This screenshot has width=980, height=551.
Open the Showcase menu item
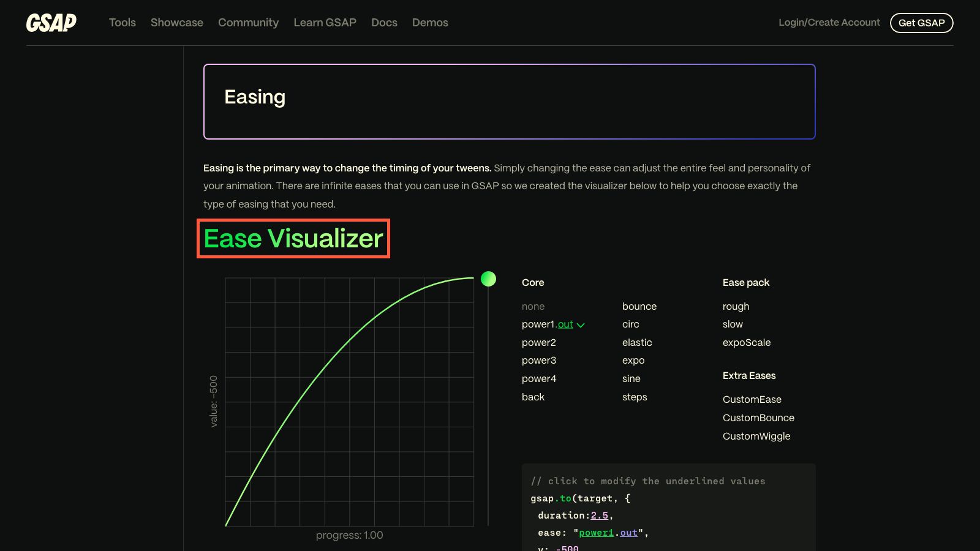tap(177, 23)
